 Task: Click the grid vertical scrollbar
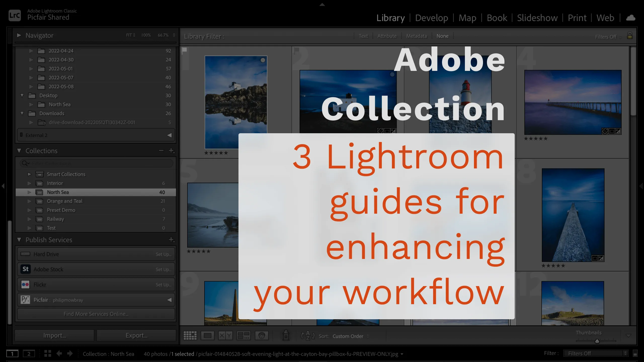pyautogui.click(x=633, y=81)
